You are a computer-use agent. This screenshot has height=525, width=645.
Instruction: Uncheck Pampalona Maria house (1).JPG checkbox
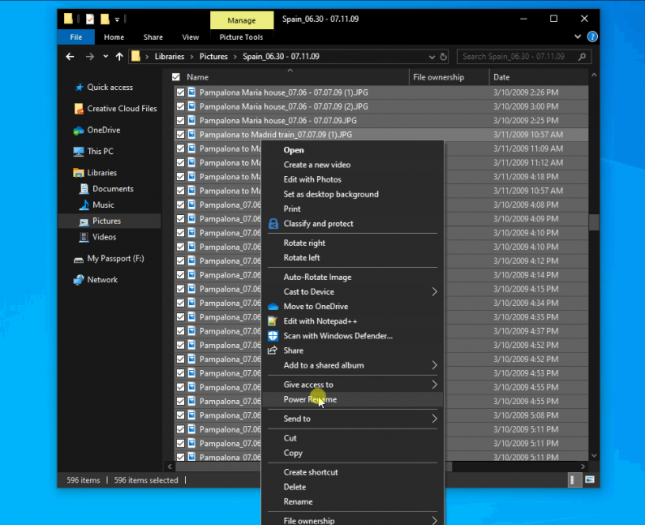pos(180,93)
